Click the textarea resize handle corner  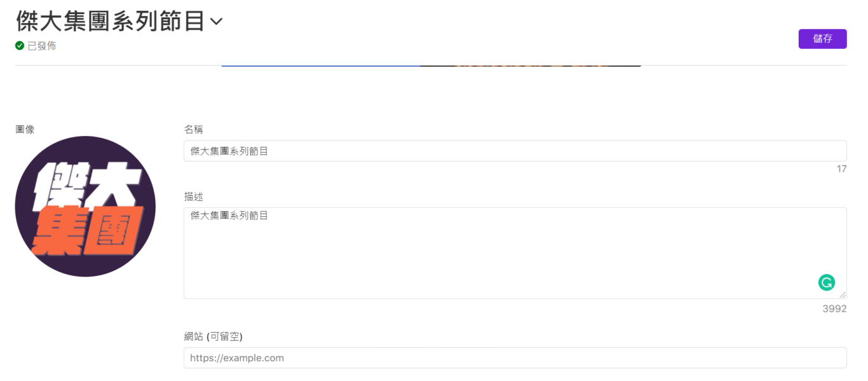(x=843, y=294)
